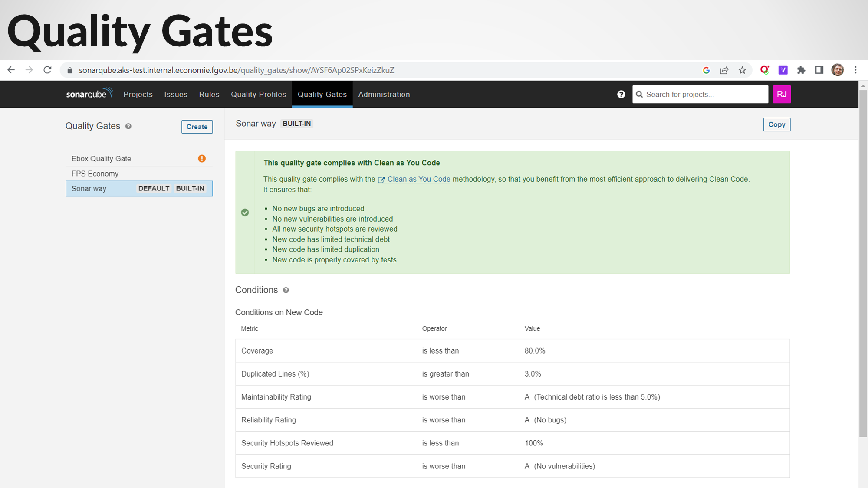Open the Clean as You Code link
868x488 pixels.
pyautogui.click(x=418, y=179)
